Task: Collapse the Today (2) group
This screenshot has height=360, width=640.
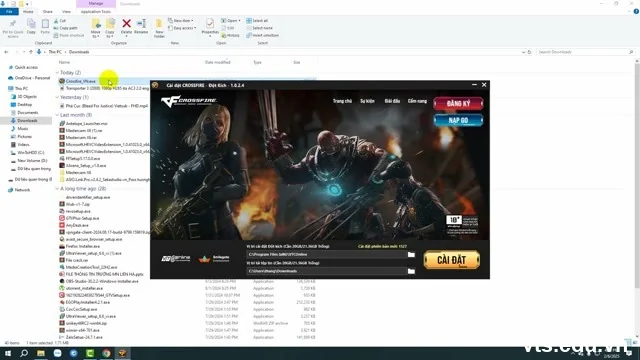Action: point(57,72)
